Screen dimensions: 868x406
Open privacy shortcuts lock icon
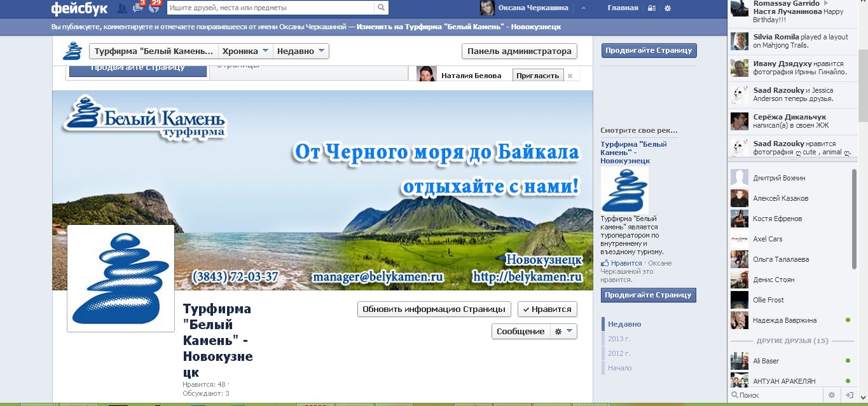tap(651, 8)
